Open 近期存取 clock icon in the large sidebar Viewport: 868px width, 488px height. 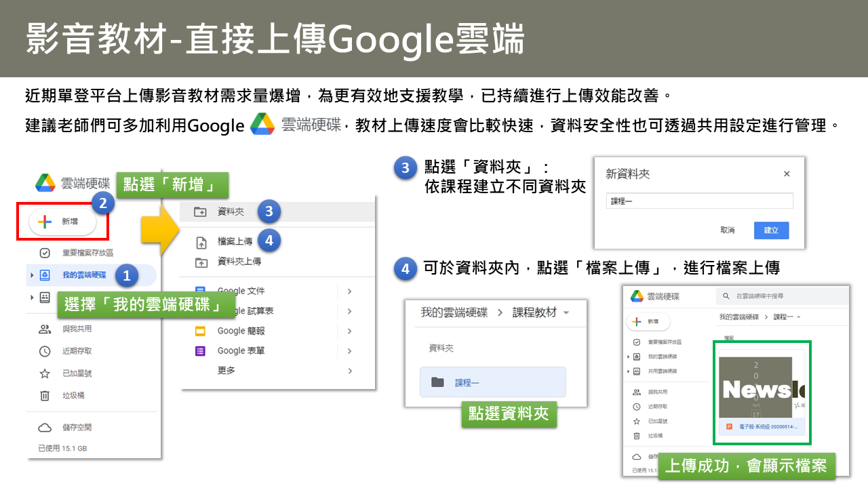(x=45, y=351)
